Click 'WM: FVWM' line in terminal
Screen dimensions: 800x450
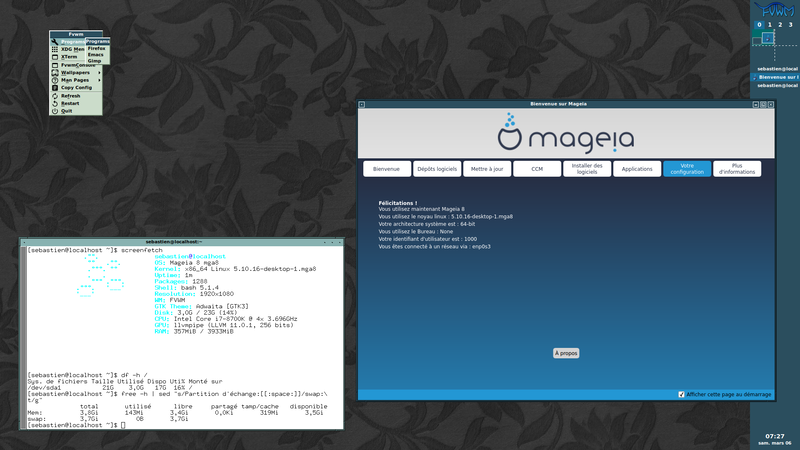tap(170, 301)
